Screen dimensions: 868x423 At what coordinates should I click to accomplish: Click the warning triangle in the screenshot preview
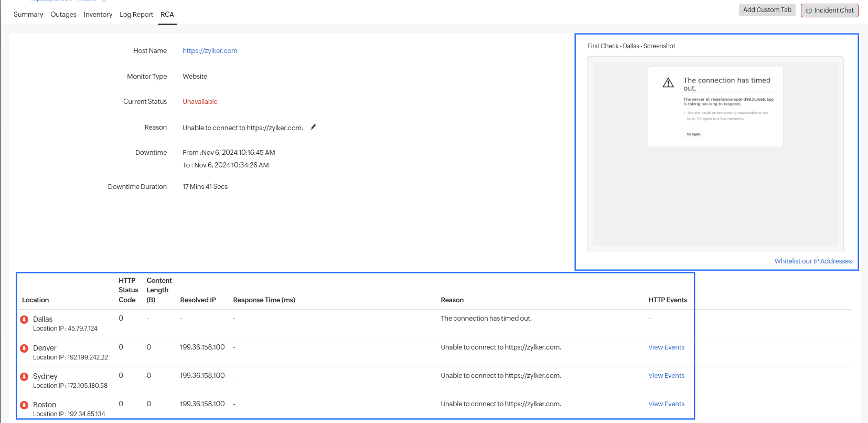[668, 83]
